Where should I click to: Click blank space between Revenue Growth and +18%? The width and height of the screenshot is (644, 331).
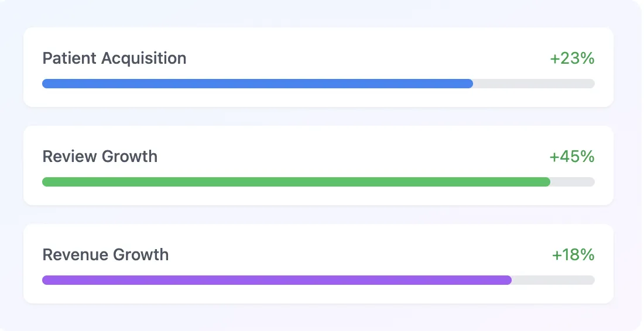pos(360,255)
